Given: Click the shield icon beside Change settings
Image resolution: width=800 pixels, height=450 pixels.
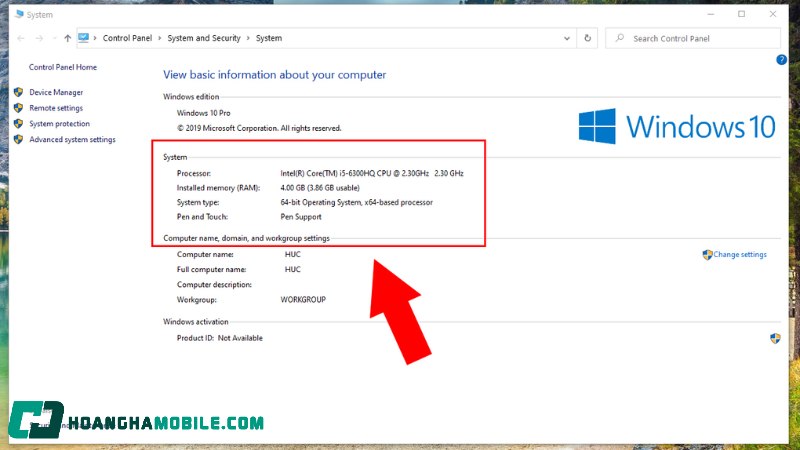Looking at the screenshot, I should [x=707, y=255].
